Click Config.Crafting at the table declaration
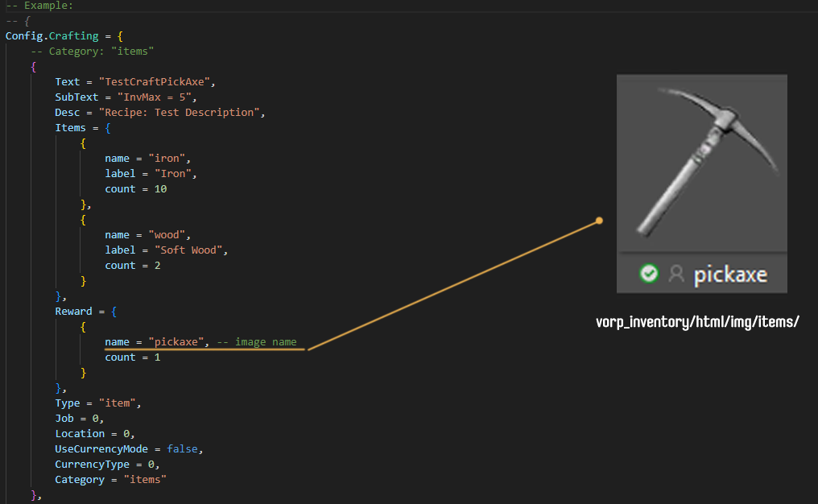 tap(52, 36)
